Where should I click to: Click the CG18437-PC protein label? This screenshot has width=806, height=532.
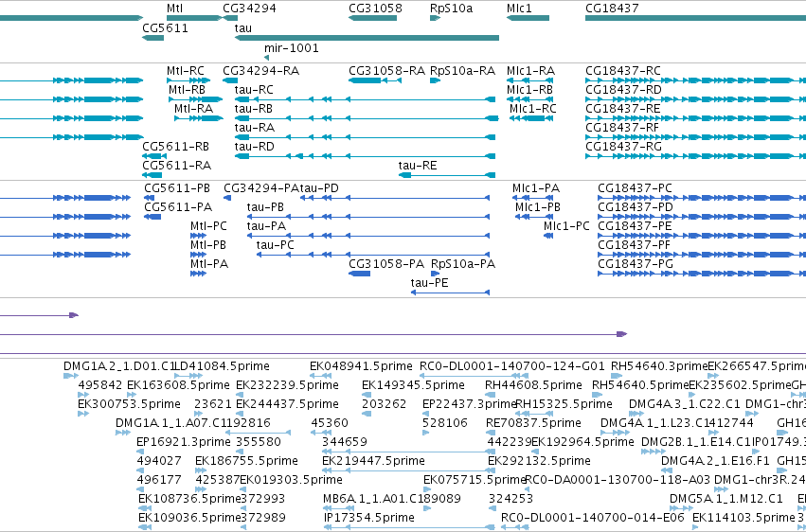(635, 188)
